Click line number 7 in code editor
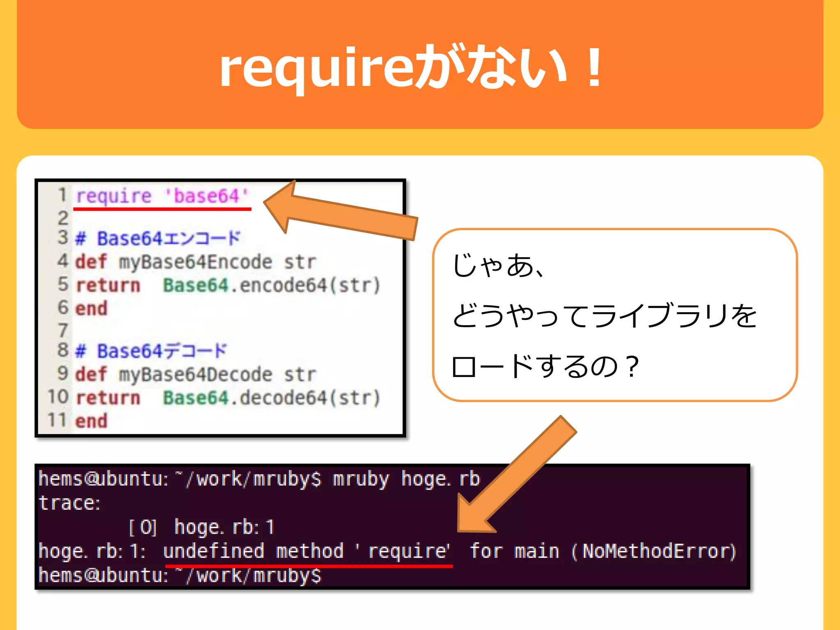Image resolution: width=840 pixels, height=630 pixels. [63, 331]
